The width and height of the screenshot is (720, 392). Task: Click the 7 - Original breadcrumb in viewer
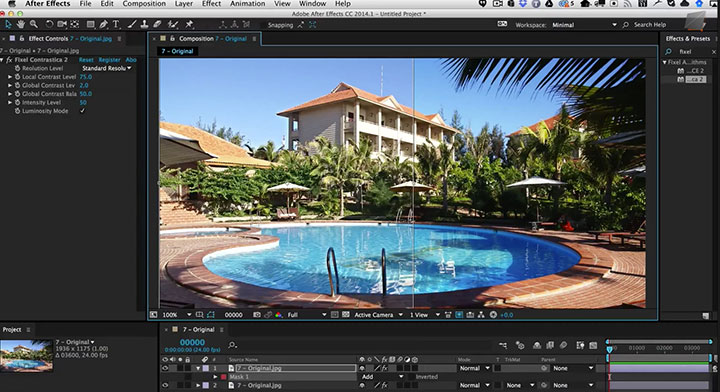click(x=177, y=51)
